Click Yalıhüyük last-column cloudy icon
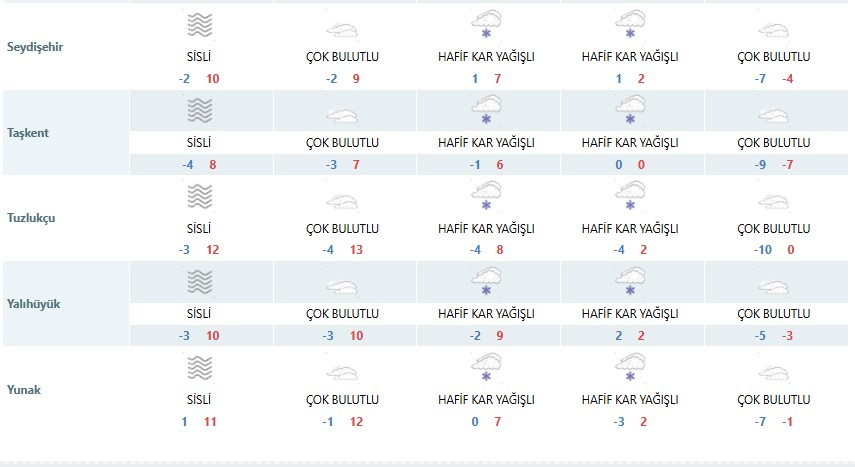The height and width of the screenshot is (467, 855). tap(773, 286)
